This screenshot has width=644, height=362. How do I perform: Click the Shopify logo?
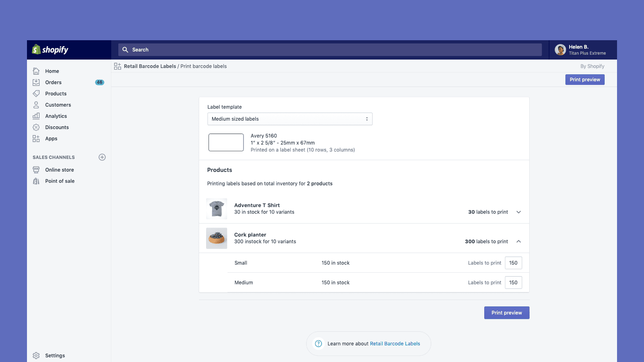coord(50,49)
